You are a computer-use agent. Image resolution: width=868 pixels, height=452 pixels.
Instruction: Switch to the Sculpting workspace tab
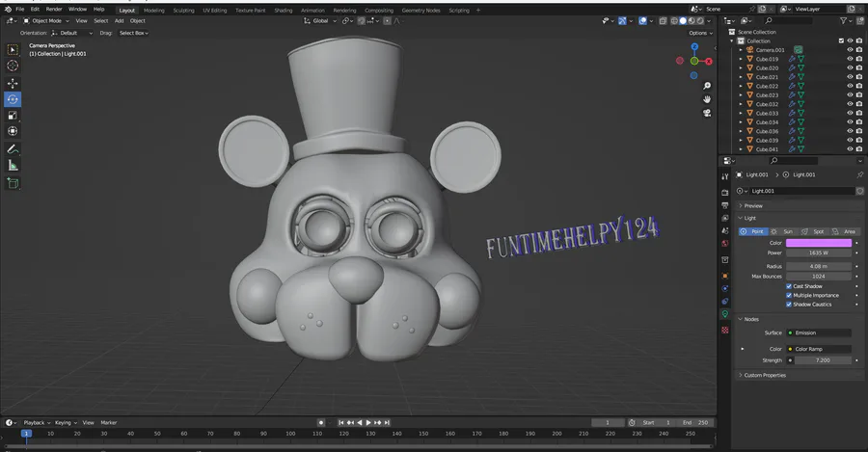(183, 11)
